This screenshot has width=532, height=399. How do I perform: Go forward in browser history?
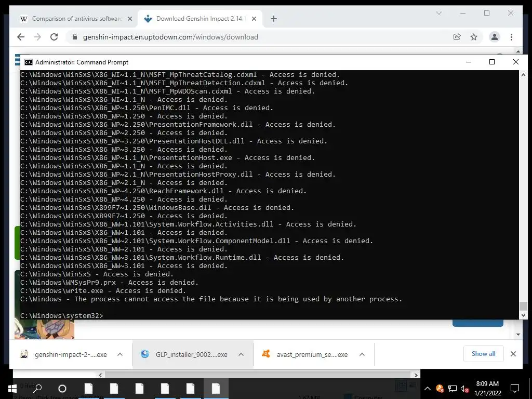click(x=37, y=37)
